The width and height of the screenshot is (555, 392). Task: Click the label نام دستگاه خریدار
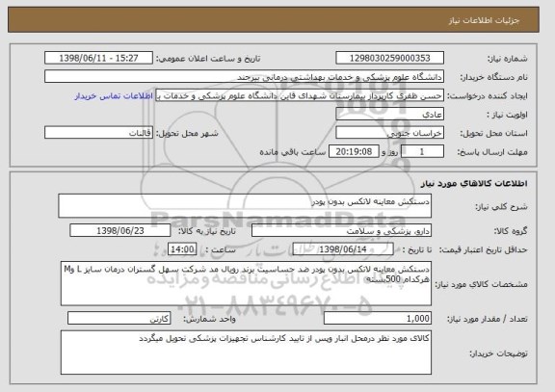point(493,77)
